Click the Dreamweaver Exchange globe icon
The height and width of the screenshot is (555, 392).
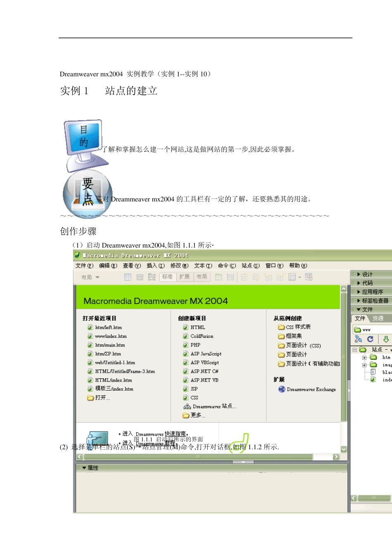point(282,389)
